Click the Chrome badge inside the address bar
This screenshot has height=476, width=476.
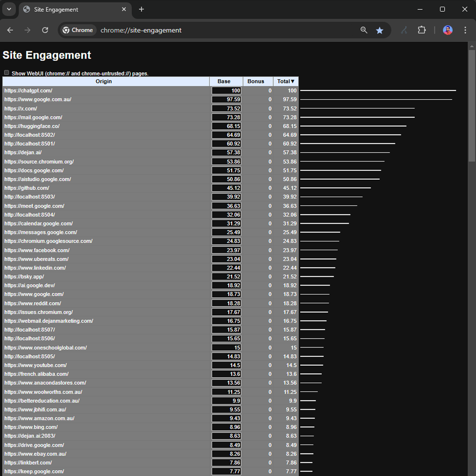[78, 30]
